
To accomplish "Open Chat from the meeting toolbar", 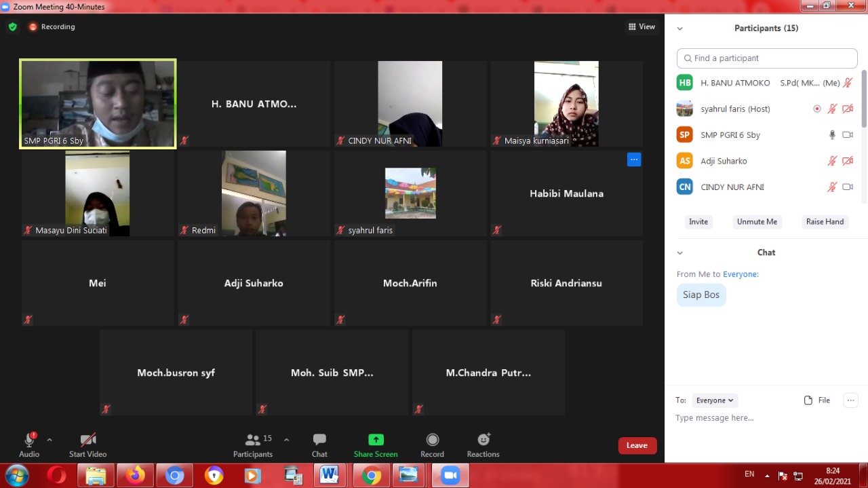I will (319, 445).
